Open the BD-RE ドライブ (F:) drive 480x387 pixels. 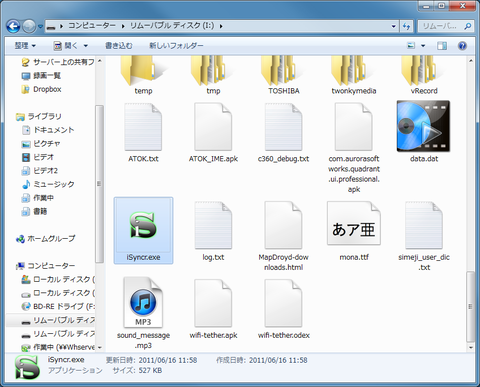[58, 306]
